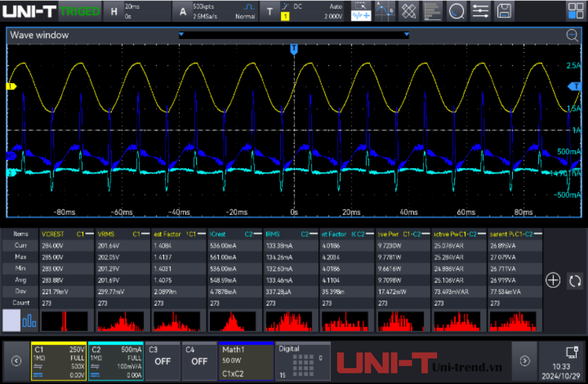The image size is (588, 384).
Task: Open the search circle icon in toolbar
Action: click(x=456, y=11)
